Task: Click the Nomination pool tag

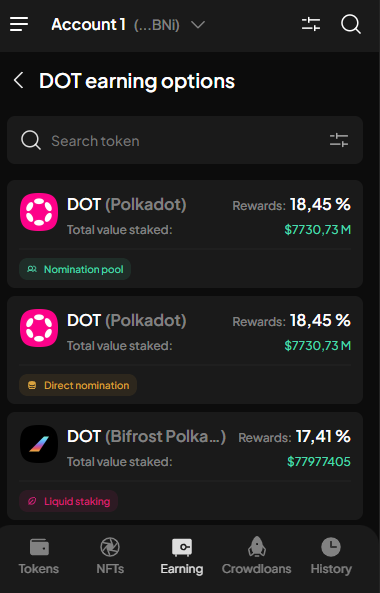Action: 75,269
